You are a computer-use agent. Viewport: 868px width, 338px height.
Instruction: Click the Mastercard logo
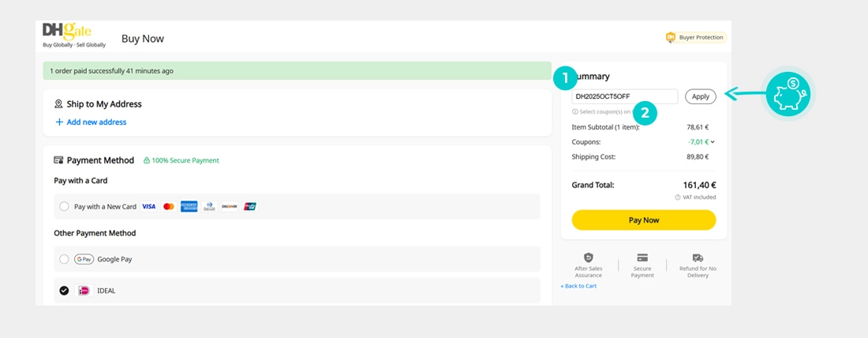pyautogui.click(x=168, y=207)
